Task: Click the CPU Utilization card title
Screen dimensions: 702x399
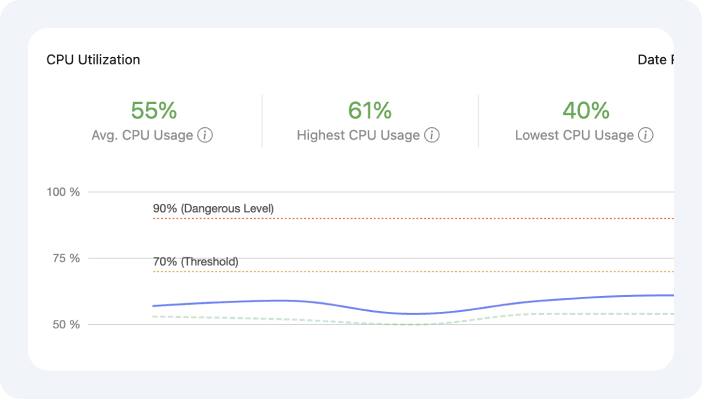Action: (93, 60)
